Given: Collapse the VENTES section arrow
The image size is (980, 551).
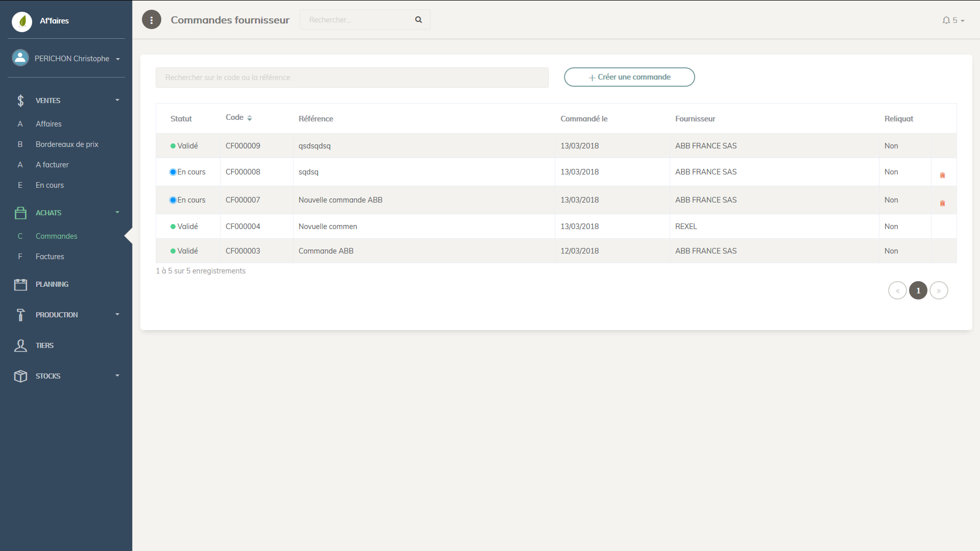Looking at the screenshot, I should (117, 100).
